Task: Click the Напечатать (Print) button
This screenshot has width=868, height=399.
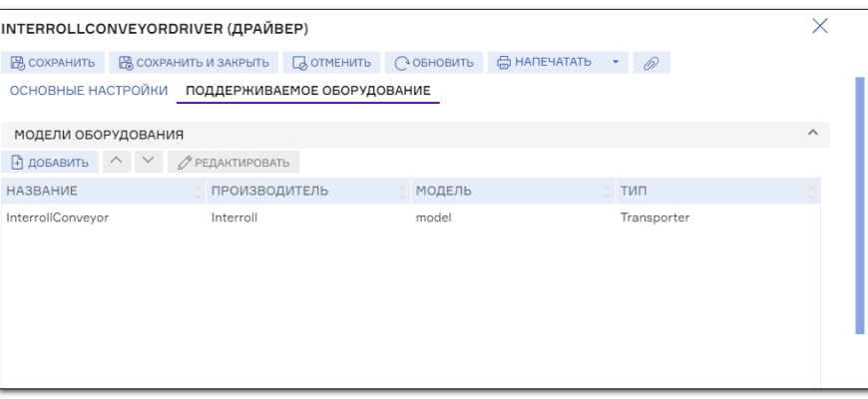Action: (x=543, y=65)
